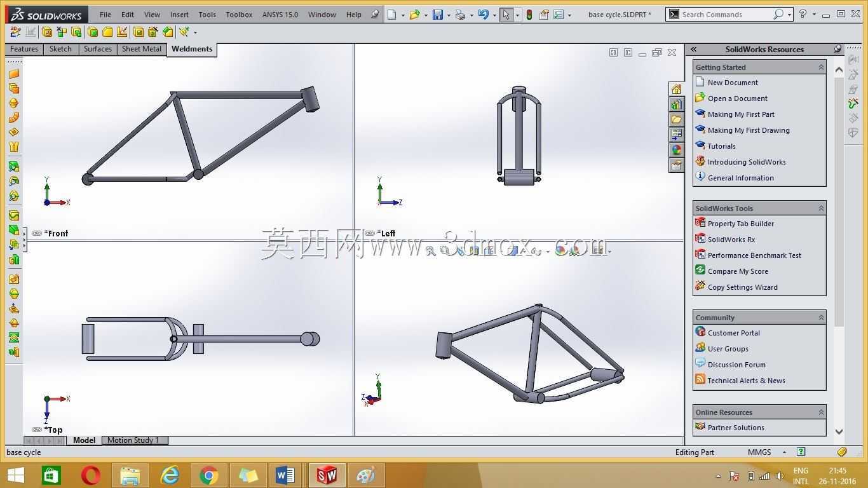Collapse the Getting Started section
Screen dimensions: 868x488
tap(820, 67)
